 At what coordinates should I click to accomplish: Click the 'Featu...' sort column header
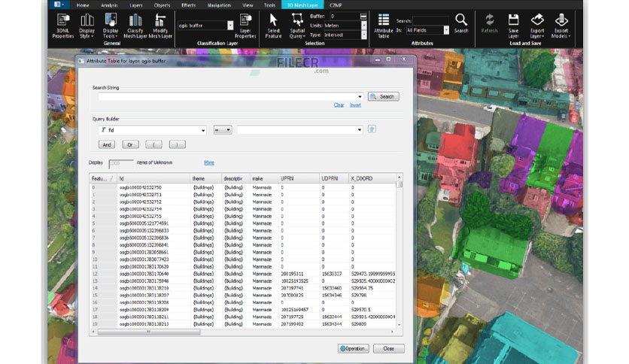pos(104,178)
